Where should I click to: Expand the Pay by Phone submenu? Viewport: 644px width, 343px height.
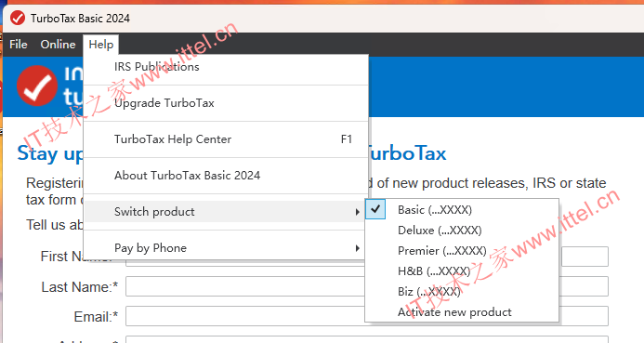tap(226, 247)
